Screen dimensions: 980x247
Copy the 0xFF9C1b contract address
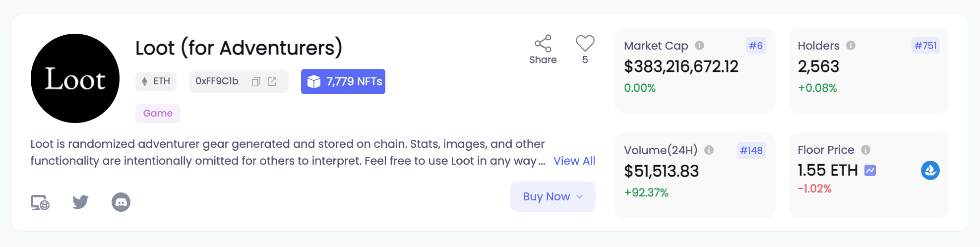[x=256, y=81]
